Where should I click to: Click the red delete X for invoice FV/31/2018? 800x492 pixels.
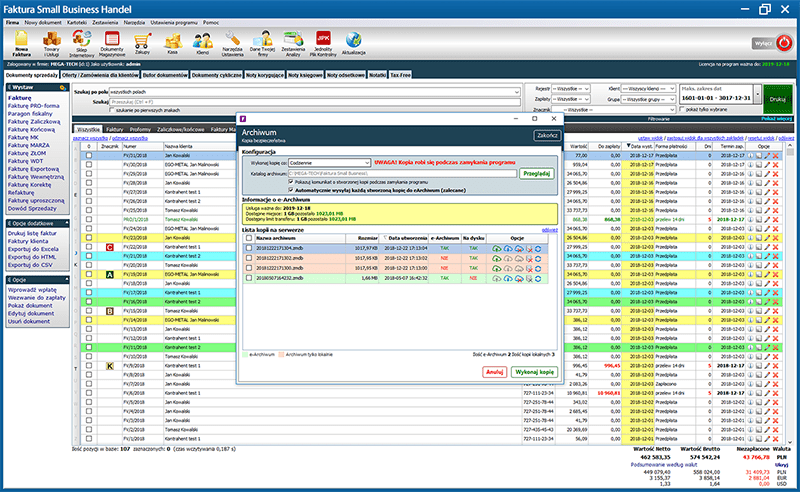tap(776, 156)
